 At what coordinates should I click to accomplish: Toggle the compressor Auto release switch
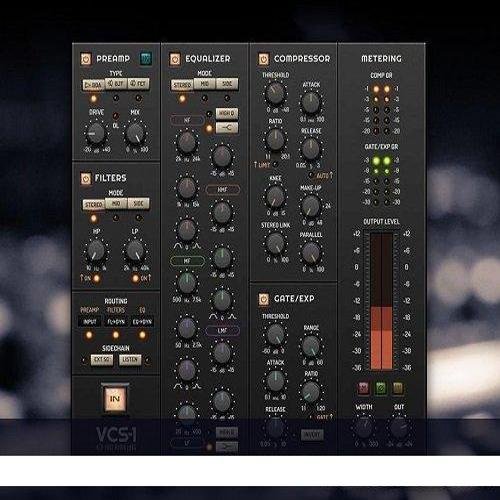click(311, 175)
